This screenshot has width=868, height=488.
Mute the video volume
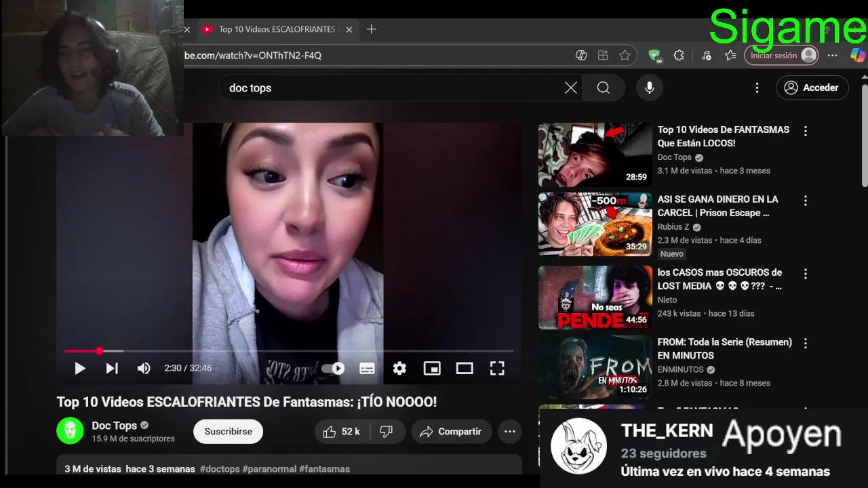pos(144,368)
